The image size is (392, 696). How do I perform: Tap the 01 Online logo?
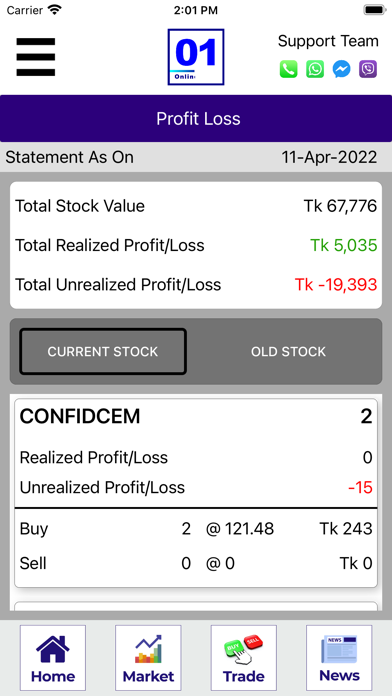tap(196, 57)
